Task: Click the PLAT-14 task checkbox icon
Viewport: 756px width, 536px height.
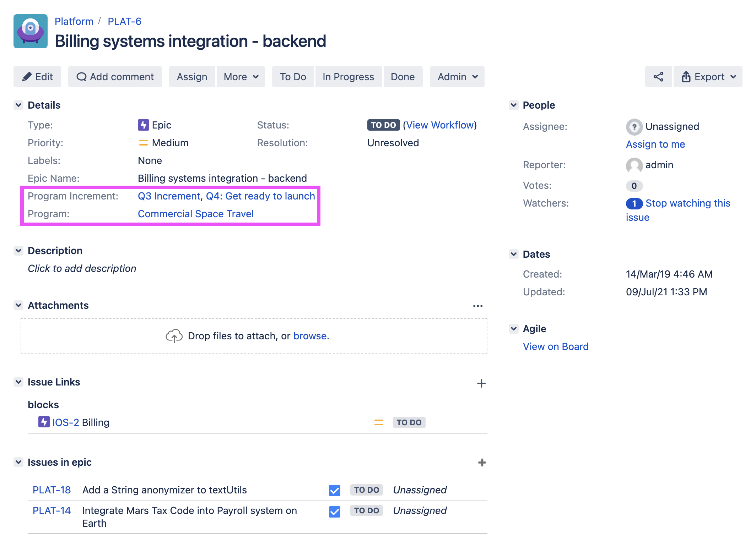Action: (x=334, y=511)
